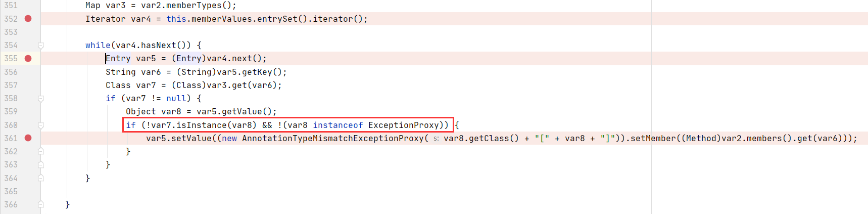The height and width of the screenshot is (214, 868).
Task: Click fold end marker on line 362
Action: (x=41, y=151)
